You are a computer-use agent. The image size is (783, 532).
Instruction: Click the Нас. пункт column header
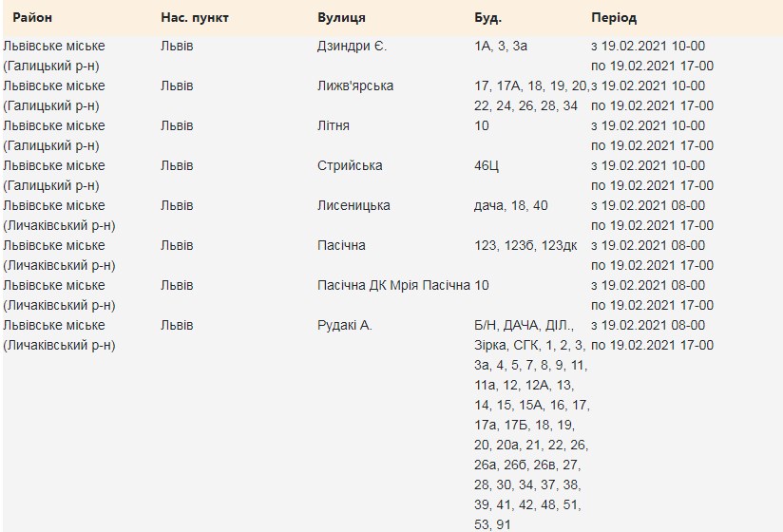(x=195, y=18)
